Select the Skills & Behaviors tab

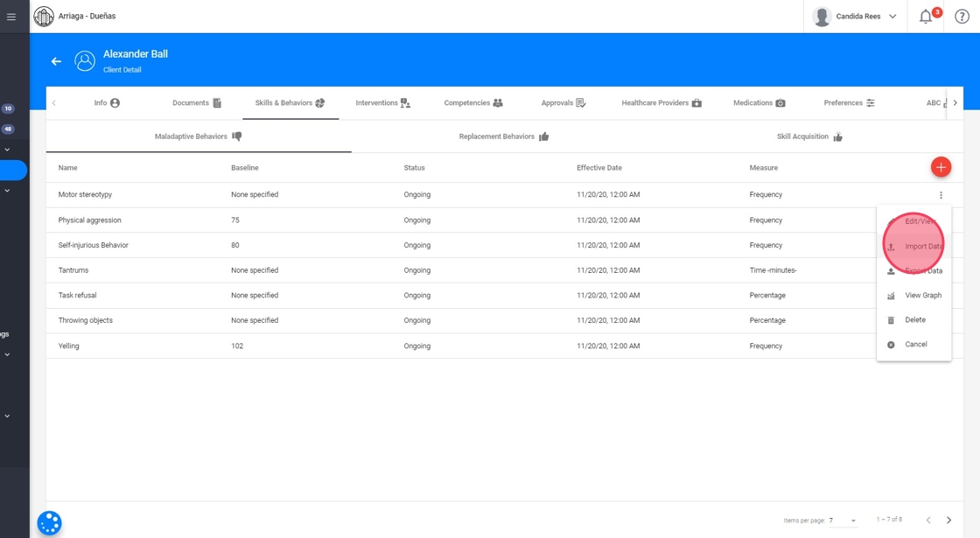tap(290, 103)
